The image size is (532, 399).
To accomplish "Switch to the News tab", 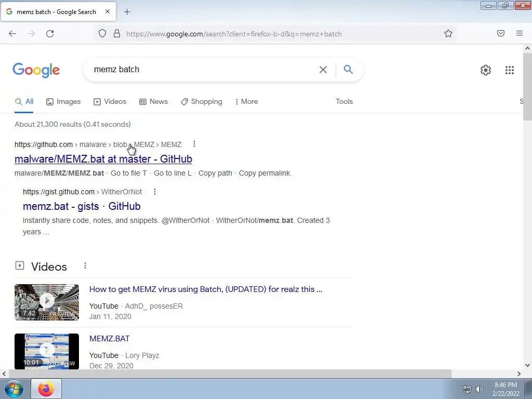I will pyautogui.click(x=153, y=101).
